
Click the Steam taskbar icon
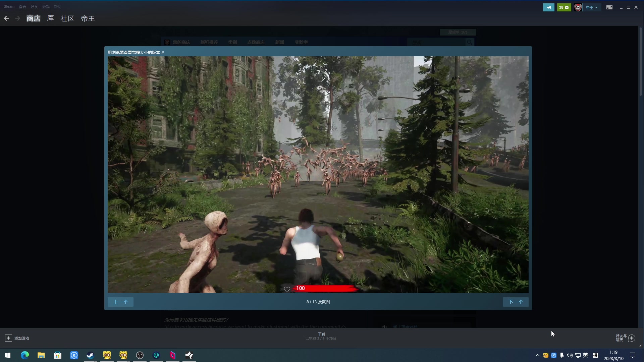[91, 355]
